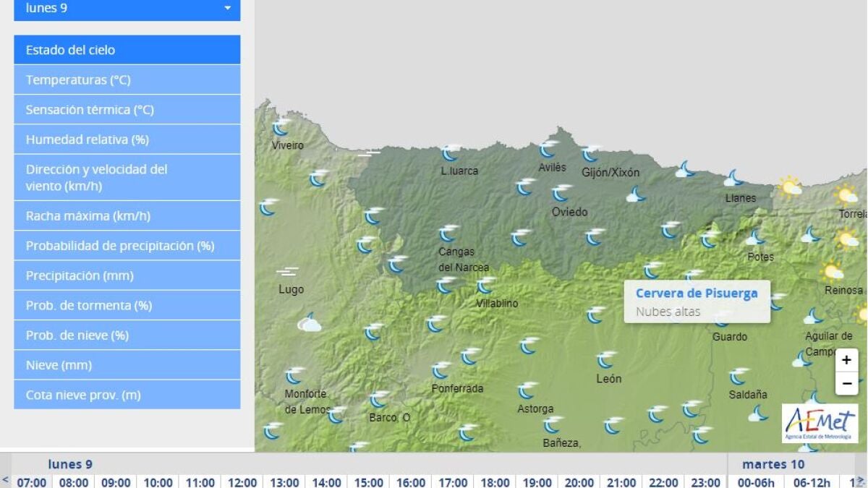Select Prob. de tormenta (%) option
This screenshot has width=868, height=488.
click(x=127, y=305)
